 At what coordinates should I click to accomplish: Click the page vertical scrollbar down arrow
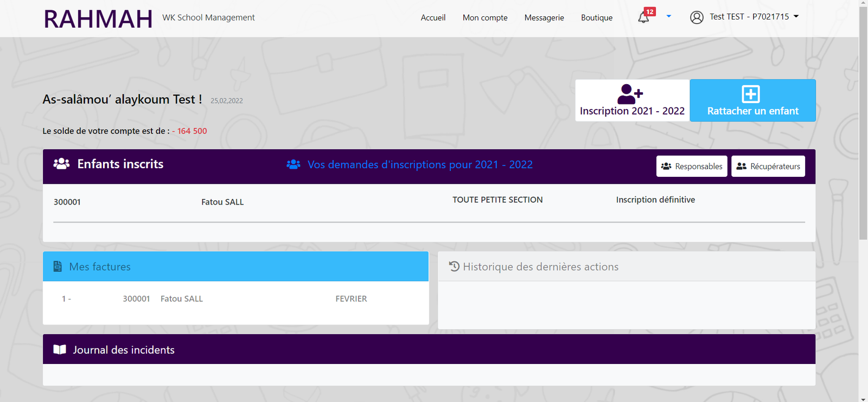863,398
